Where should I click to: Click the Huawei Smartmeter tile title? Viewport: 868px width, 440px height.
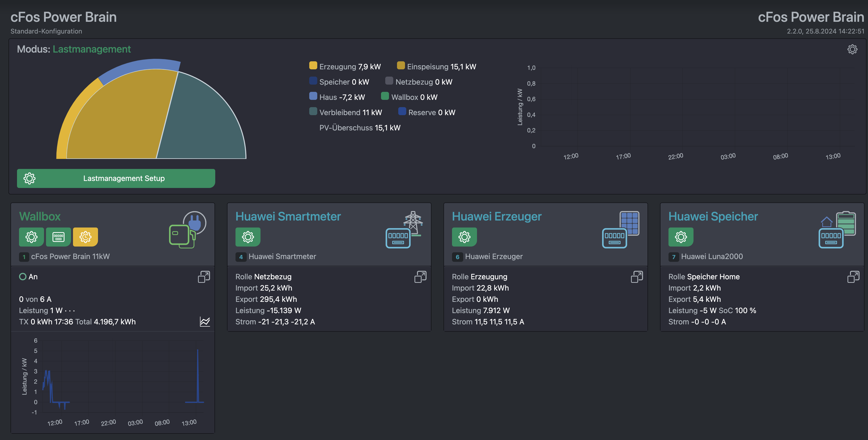pyautogui.click(x=288, y=216)
